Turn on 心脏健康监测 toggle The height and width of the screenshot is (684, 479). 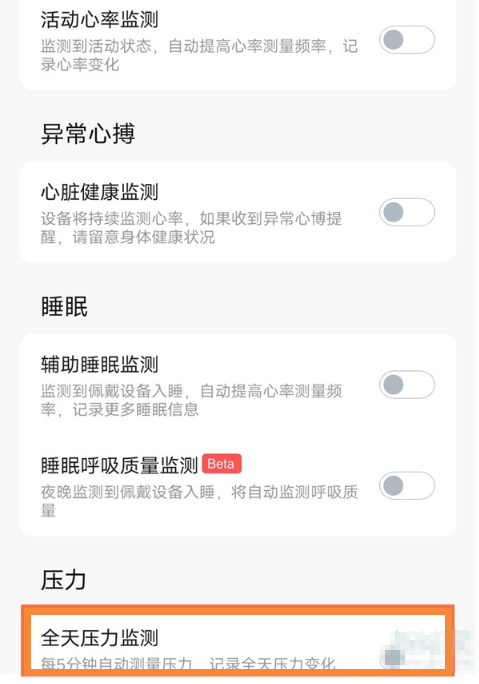click(x=407, y=212)
